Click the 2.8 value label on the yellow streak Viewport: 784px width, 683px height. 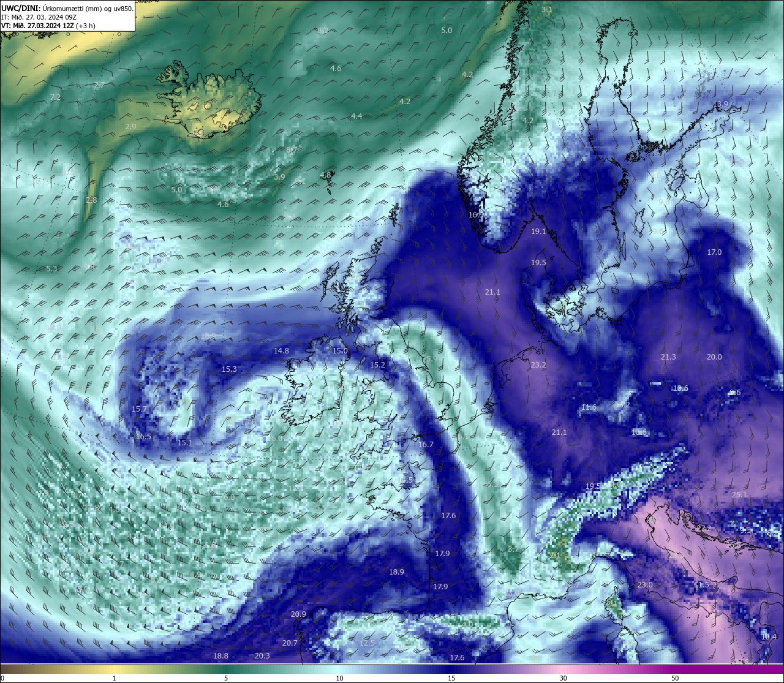tap(91, 200)
